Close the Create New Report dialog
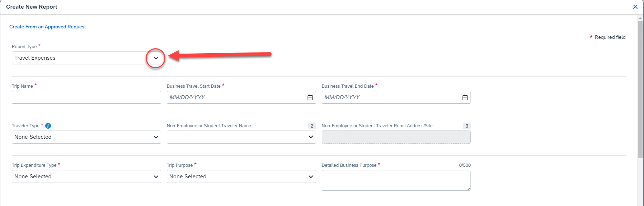 click(x=635, y=7)
